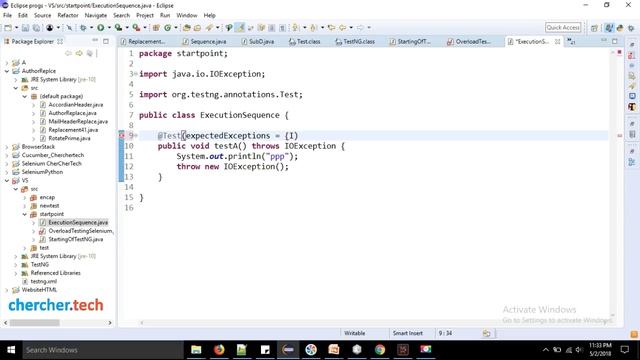Switch to the Sequence.java tab
Viewport: 640px width, 360px height.
pos(204,42)
